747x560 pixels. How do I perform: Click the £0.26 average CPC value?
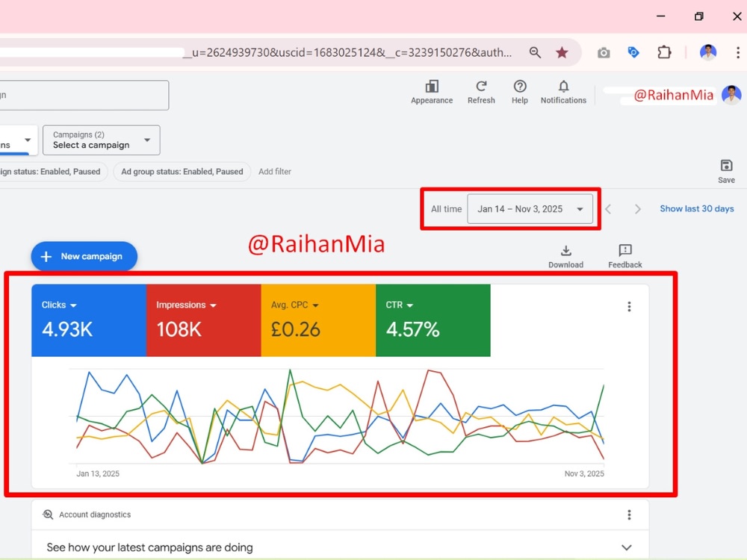[295, 329]
